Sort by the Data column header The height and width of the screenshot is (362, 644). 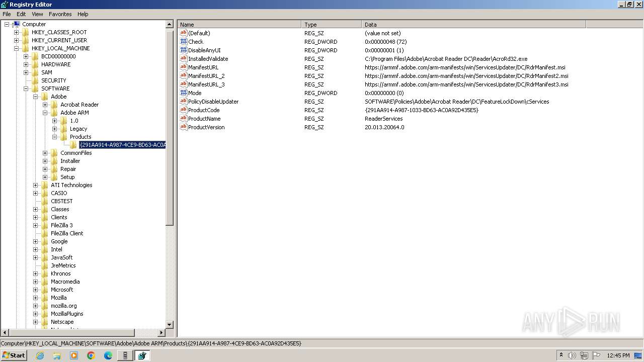(474, 24)
